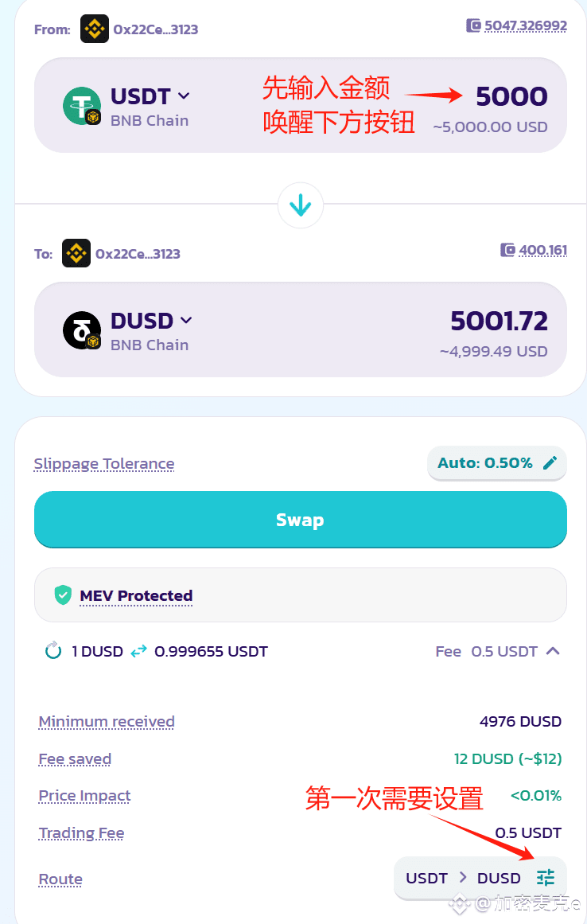Click the refresh rate circular icon

tap(53, 651)
